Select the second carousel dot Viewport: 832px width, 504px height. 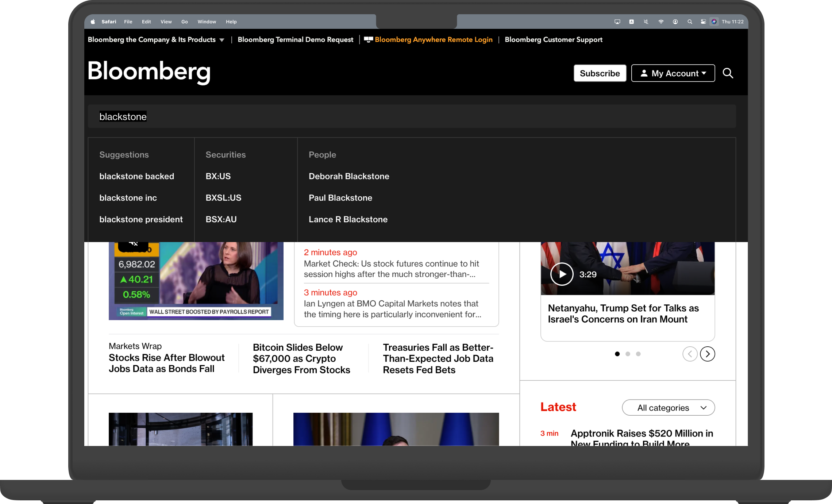tap(628, 354)
